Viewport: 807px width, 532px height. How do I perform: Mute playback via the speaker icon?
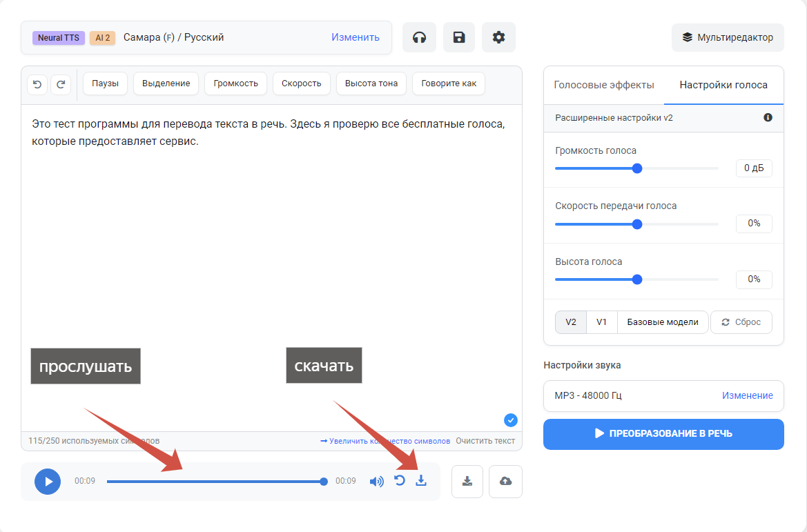(x=377, y=481)
